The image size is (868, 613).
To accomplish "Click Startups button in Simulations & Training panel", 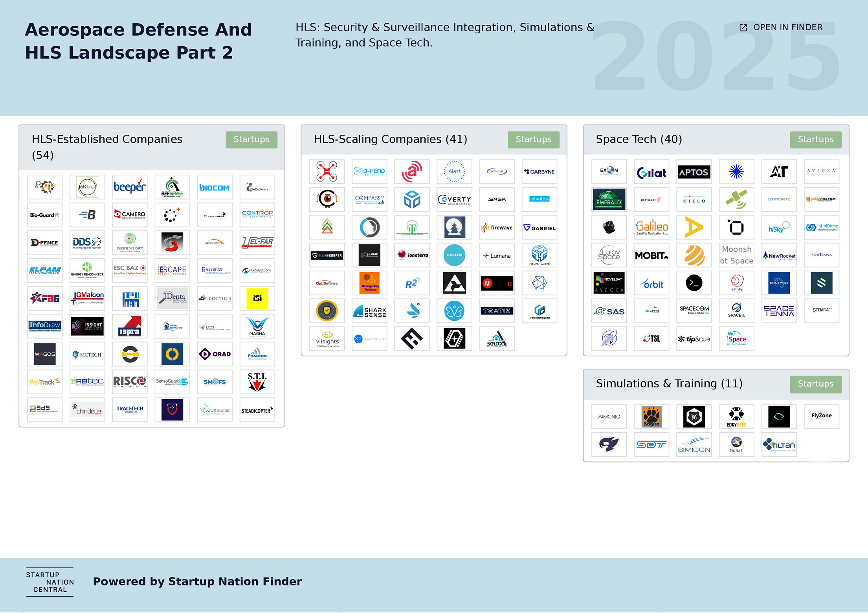I will pyautogui.click(x=815, y=384).
